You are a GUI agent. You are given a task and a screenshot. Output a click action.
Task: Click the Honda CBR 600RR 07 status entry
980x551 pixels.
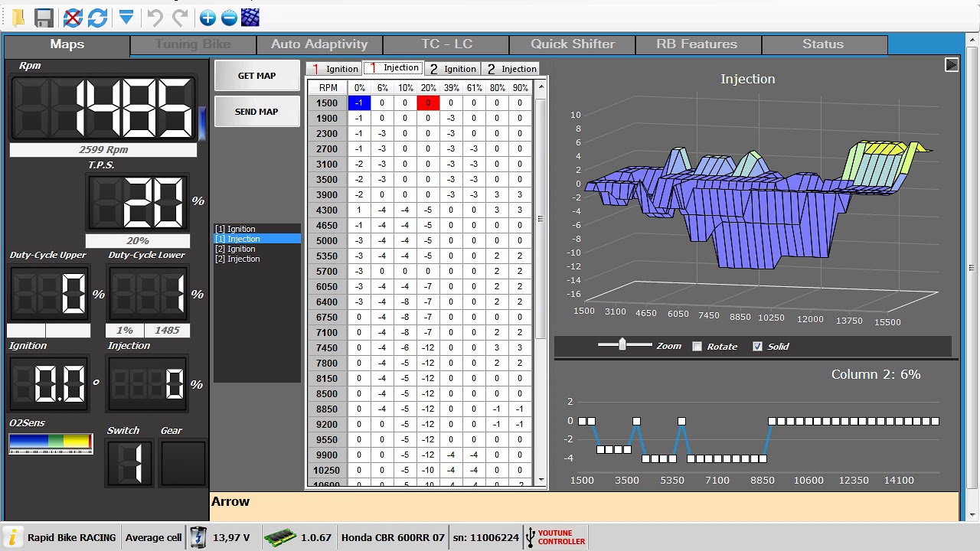(x=393, y=537)
